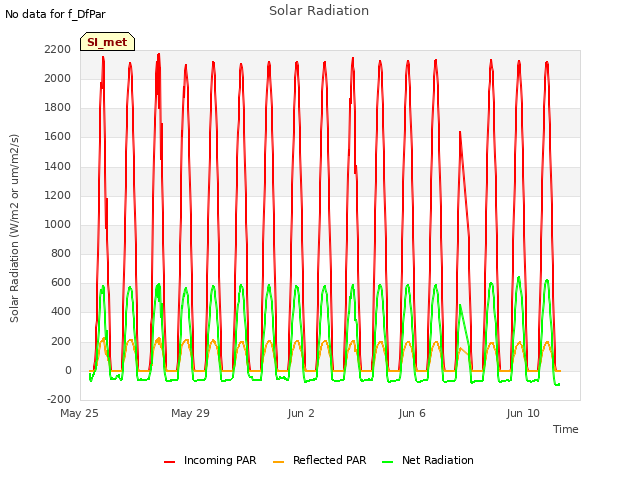Click the Time axis title
Image resolution: width=640 pixels, height=480 pixels.
coord(566,429)
